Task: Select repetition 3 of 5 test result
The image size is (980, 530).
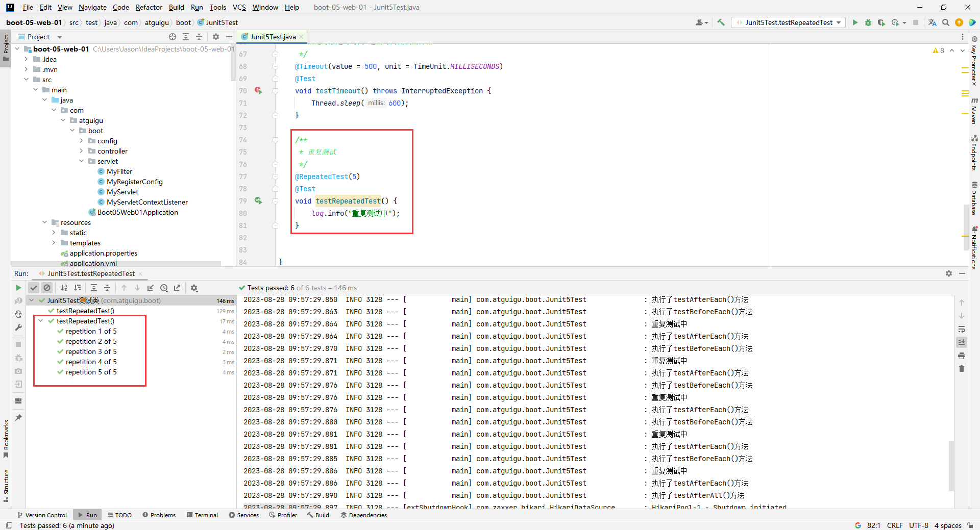Action: pos(91,351)
